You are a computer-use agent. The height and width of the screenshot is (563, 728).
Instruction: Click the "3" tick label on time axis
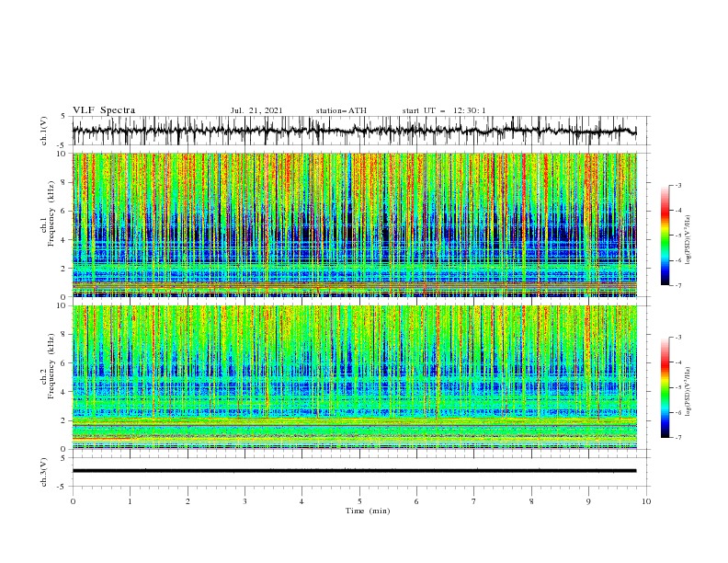point(245,501)
